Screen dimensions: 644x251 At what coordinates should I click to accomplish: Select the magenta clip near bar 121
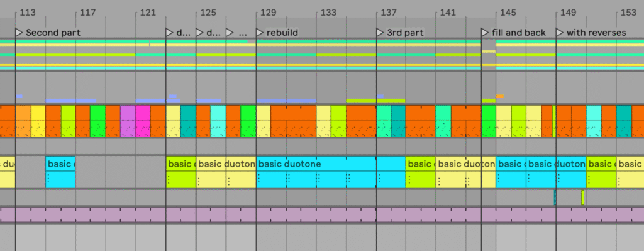click(x=143, y=121)
